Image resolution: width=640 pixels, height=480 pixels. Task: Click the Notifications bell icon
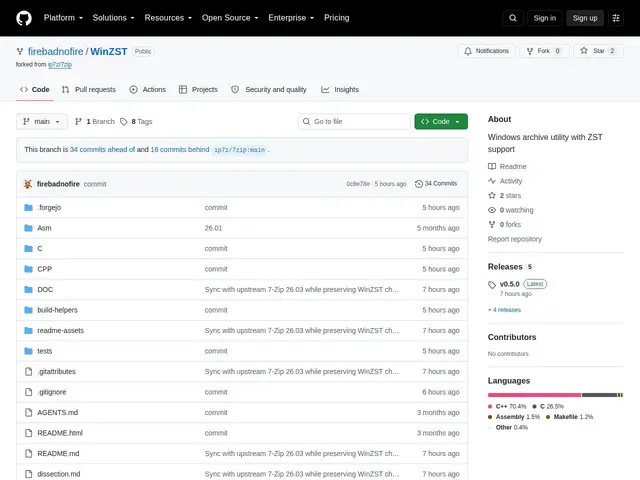coord(468,51)
